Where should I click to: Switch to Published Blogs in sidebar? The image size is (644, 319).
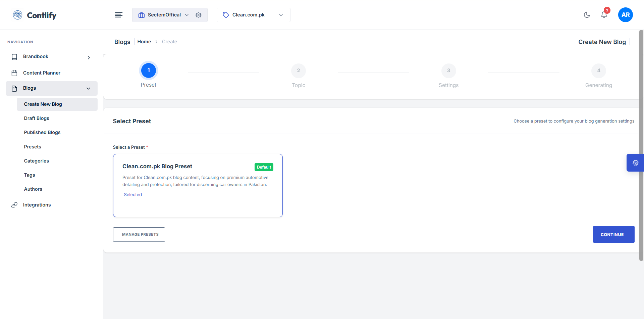pos(42,132)
